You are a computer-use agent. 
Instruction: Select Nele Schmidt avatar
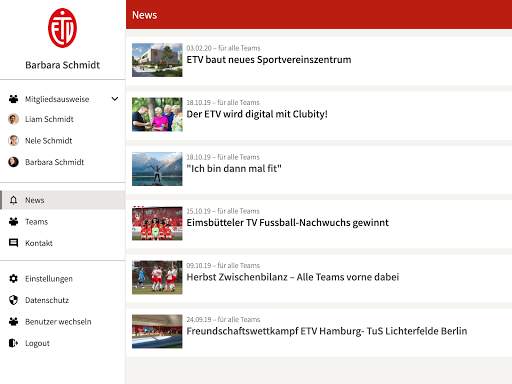(13, 140)
